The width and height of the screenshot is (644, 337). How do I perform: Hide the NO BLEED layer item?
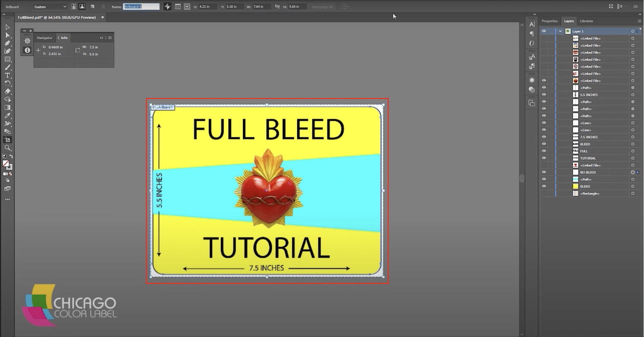pyautogui.click(x=544, y=172)
